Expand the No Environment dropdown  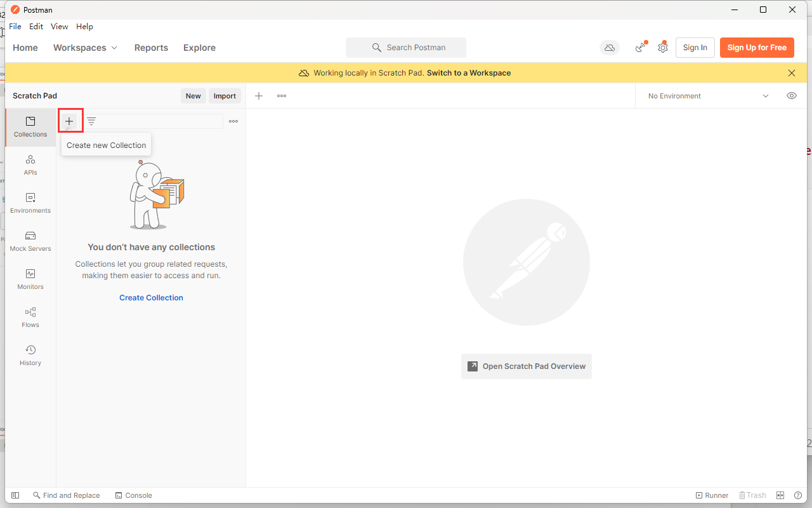709,96
